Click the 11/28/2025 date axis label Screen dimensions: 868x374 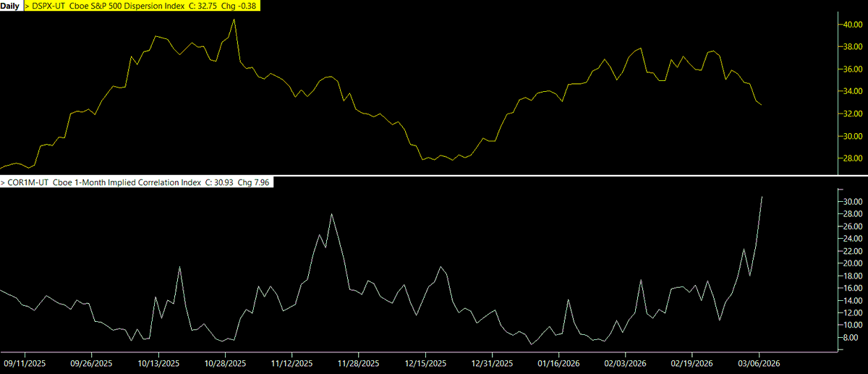pos(358,363)
